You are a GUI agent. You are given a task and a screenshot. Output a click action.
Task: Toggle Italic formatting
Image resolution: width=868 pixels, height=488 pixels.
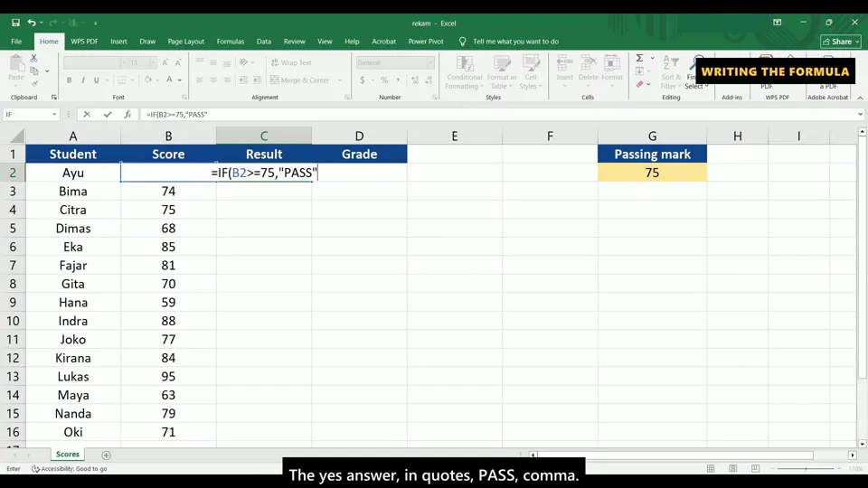point(83,80)
